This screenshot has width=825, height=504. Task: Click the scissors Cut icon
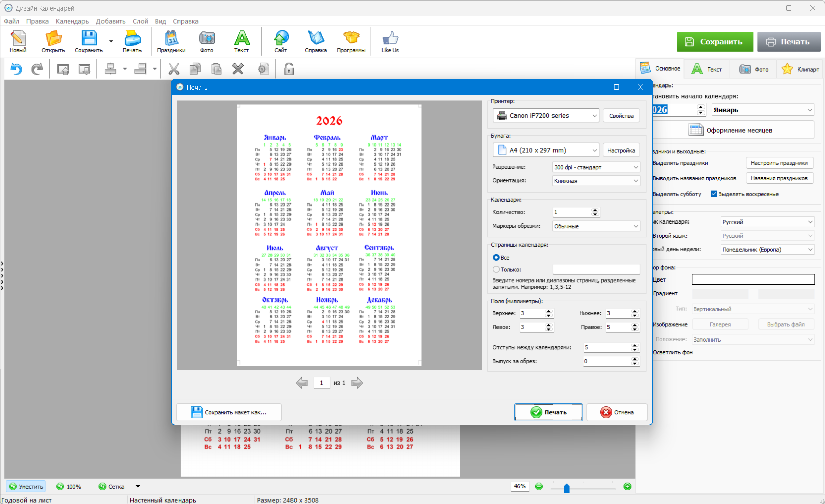coord(174,69)
